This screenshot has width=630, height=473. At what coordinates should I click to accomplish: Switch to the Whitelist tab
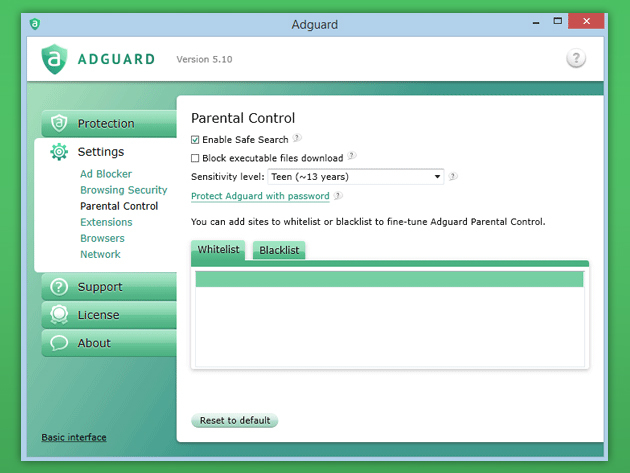tap(218, 250)
